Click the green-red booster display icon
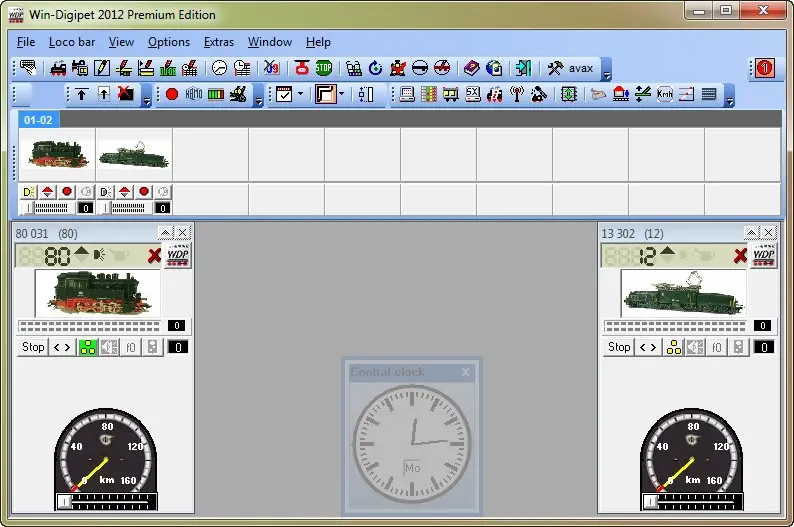The height and width of the screenshot is (527, 794). point(216,94)
